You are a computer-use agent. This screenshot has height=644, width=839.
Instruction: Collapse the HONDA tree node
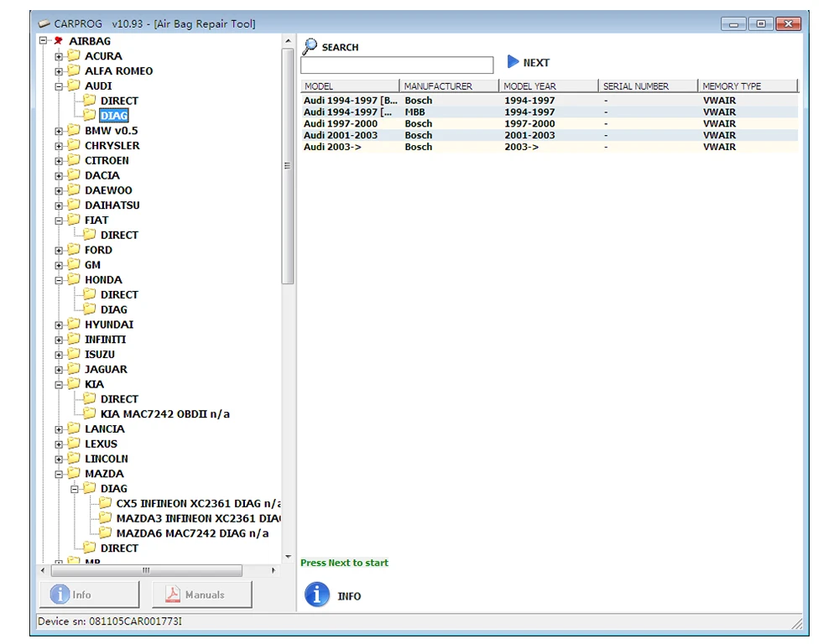pyautogui.click(x=59, y=280)
